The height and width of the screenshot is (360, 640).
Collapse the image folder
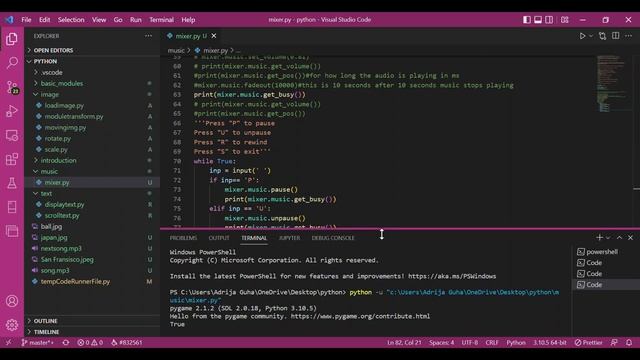(x=92, y=94)
